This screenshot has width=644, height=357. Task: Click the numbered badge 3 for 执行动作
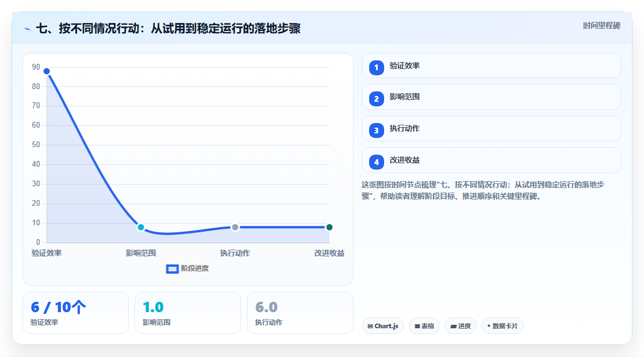pos(376,130)
